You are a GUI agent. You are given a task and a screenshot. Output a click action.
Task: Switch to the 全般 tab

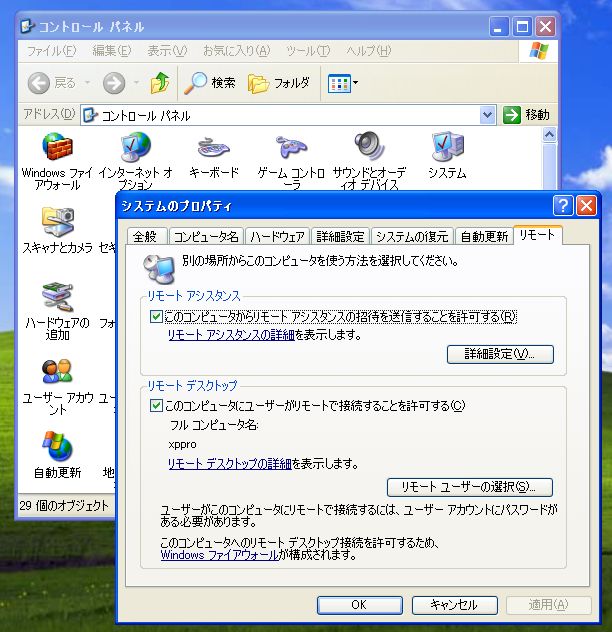147,237
